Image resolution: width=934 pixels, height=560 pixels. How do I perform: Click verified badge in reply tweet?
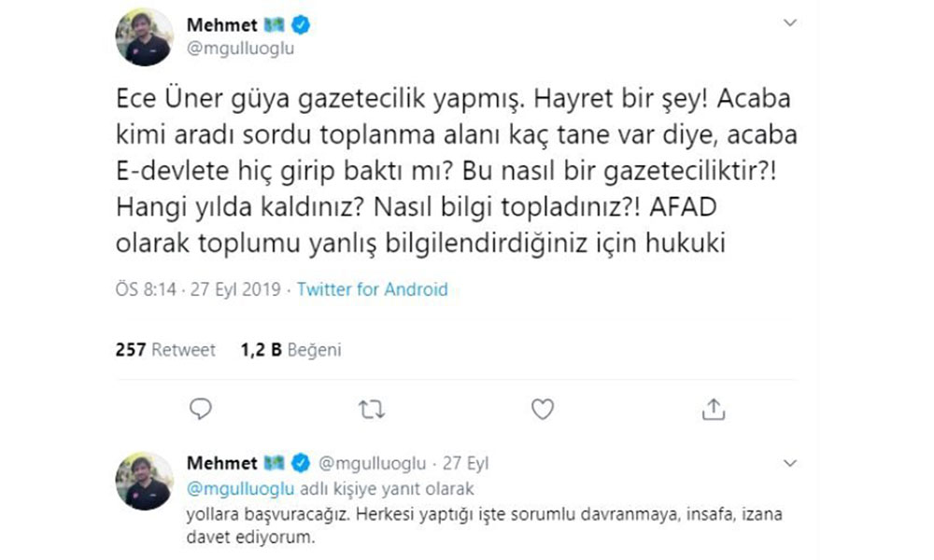(x=302, y=463)
